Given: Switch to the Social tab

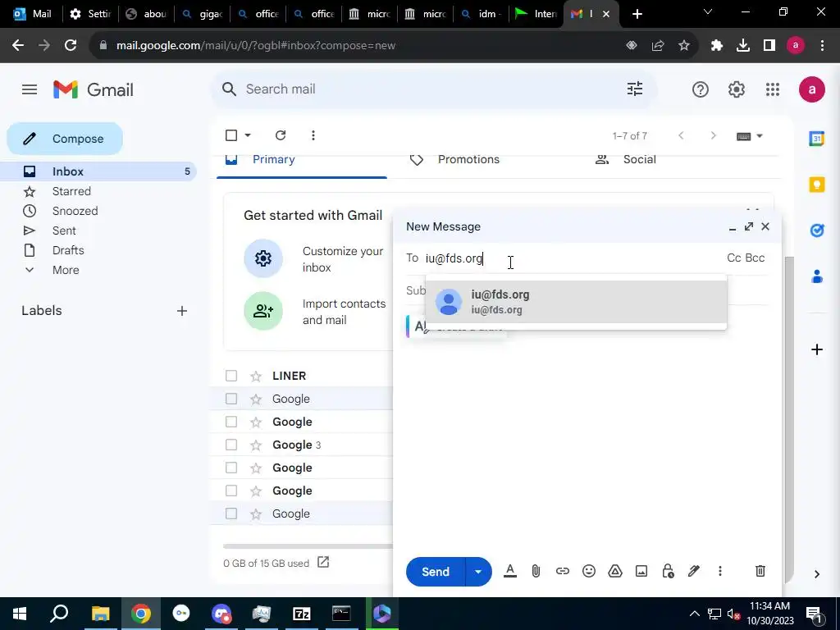Looking at the screenshot, I should [640, 160].
